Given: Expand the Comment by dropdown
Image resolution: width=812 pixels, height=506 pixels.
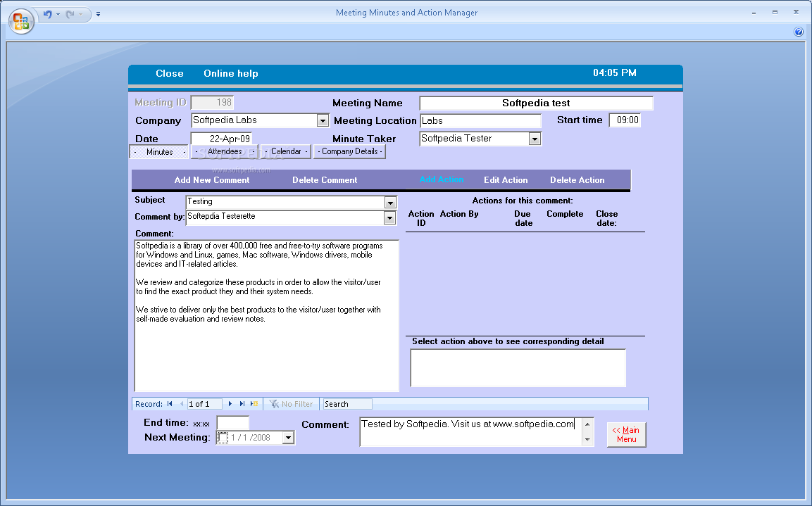Looking at the screenshot, I should point(390,218).
